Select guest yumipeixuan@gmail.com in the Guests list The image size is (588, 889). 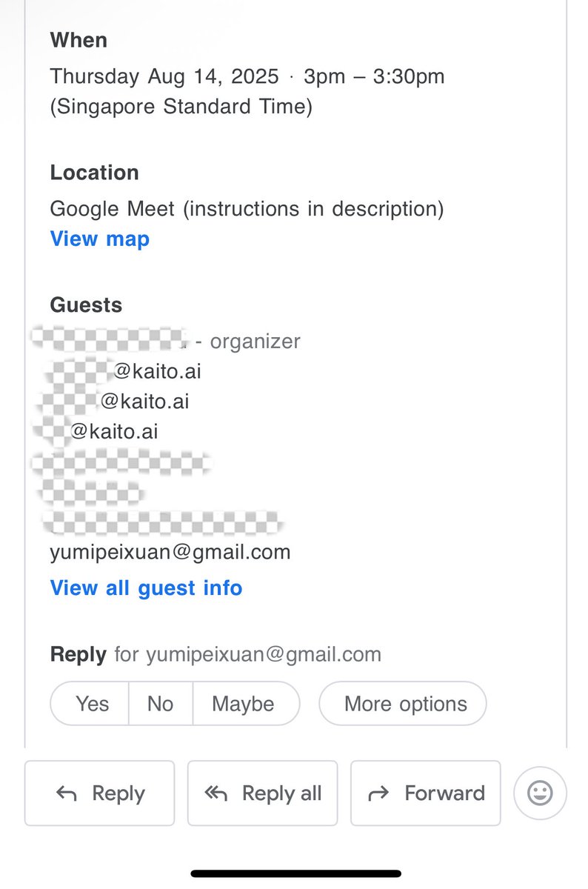point(170,552)
